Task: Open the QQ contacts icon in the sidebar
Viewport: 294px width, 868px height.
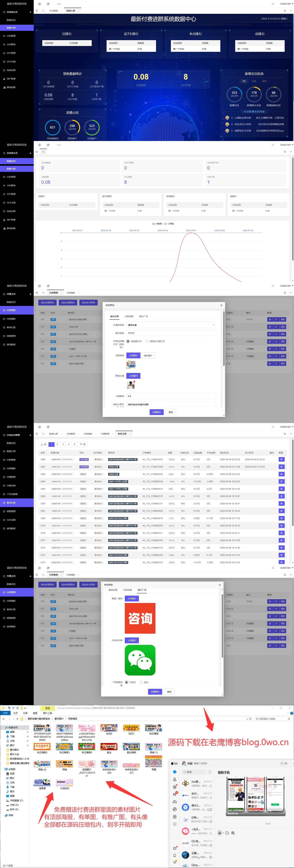Action: point(174,779)
